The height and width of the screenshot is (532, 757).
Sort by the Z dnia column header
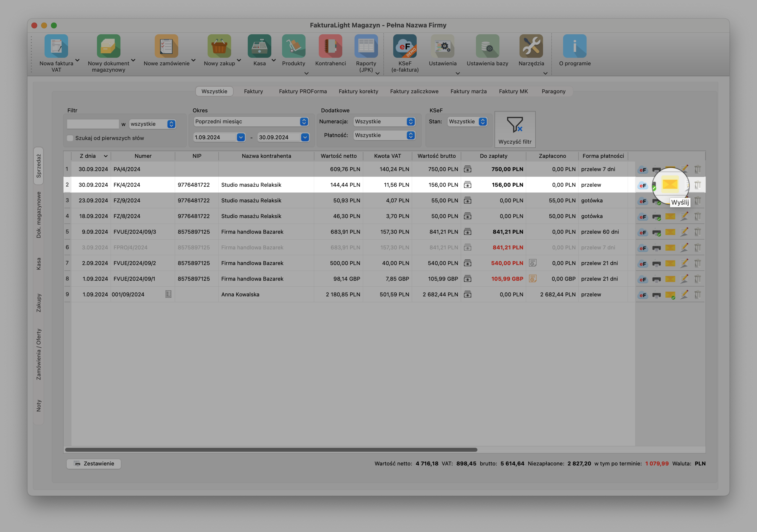[91, 156]
